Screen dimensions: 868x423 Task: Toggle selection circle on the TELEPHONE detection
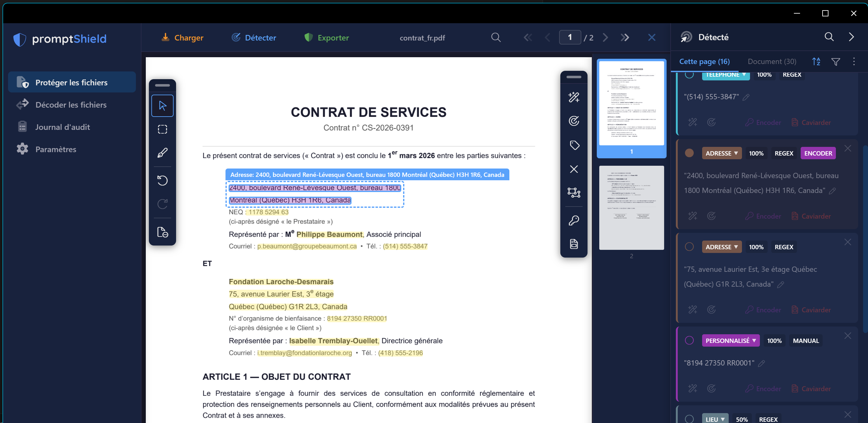point(690,75)
